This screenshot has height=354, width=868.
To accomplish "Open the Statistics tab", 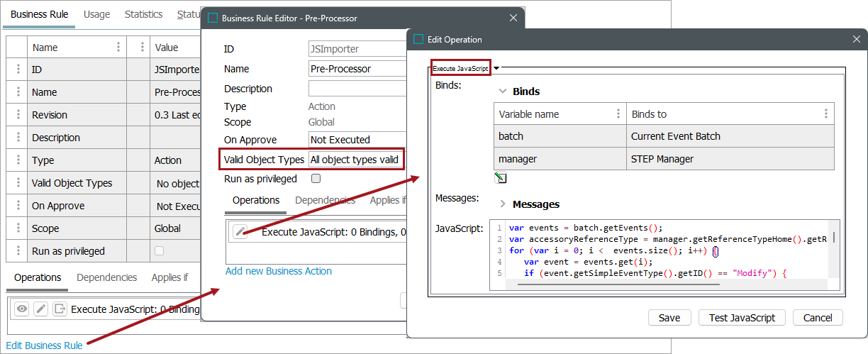I will click(x=143, y=14).
